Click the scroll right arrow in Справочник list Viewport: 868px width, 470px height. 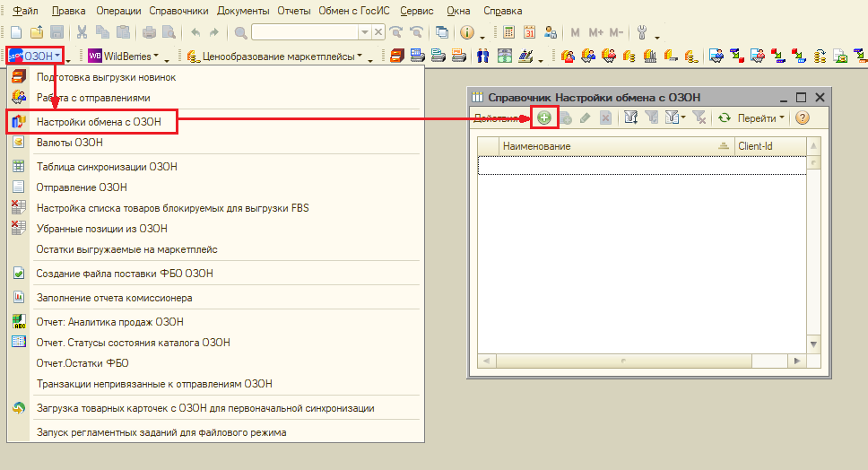coord(797,361)
